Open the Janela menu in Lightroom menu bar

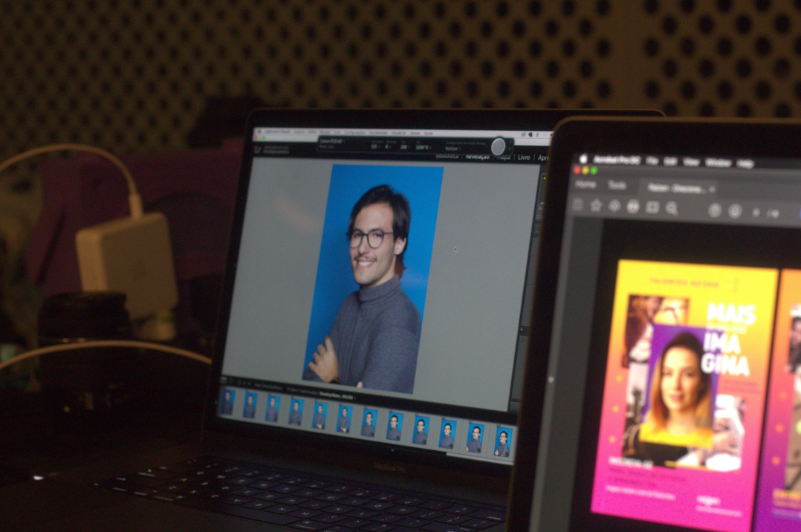point(415,134)
